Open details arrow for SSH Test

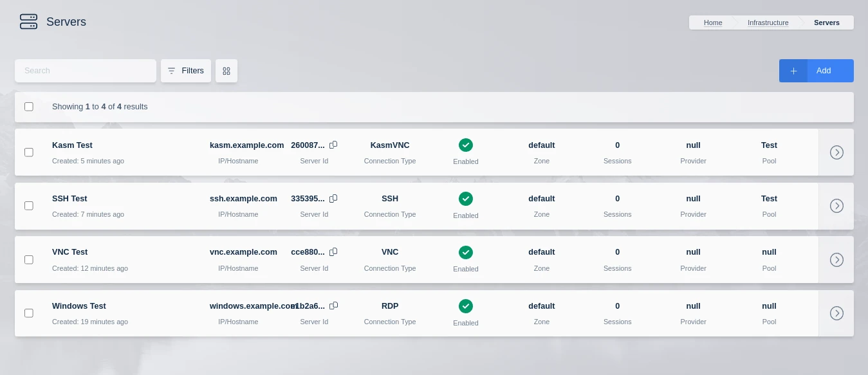click(836, 206)
